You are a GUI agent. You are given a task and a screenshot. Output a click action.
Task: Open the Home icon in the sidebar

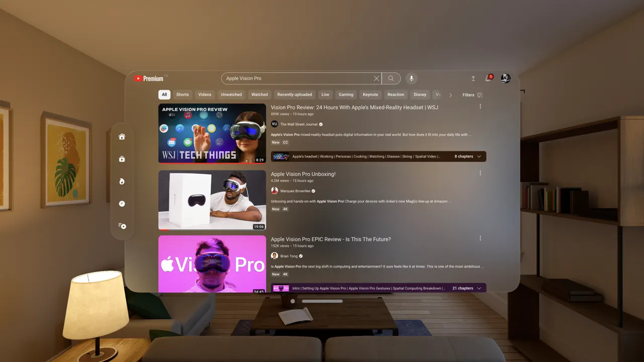coord(122,137)
